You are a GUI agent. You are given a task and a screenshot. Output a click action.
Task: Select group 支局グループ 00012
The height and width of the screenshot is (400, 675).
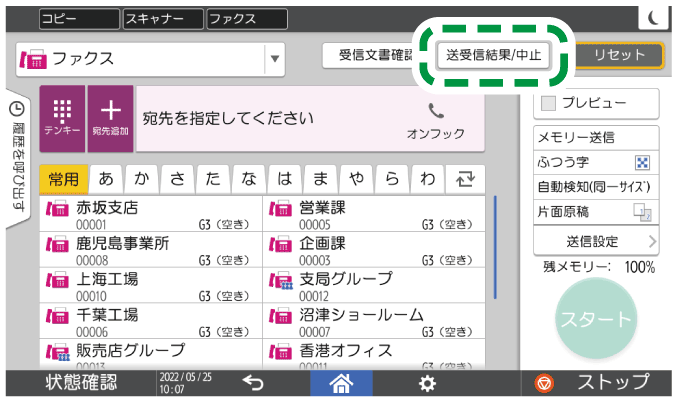click(374, 286)
